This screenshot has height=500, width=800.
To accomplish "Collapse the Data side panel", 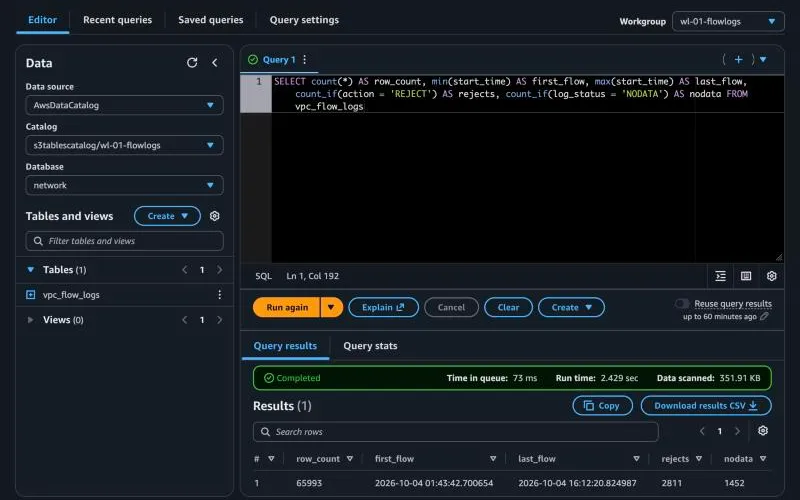I will pyautogui.click(x=215, y=63).
